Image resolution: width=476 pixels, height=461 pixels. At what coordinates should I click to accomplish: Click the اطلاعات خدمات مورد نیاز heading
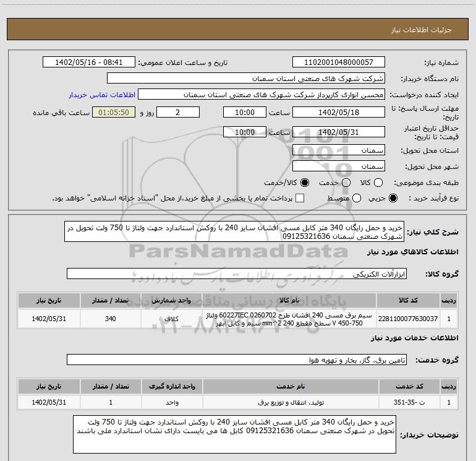(x=414, y=338)
